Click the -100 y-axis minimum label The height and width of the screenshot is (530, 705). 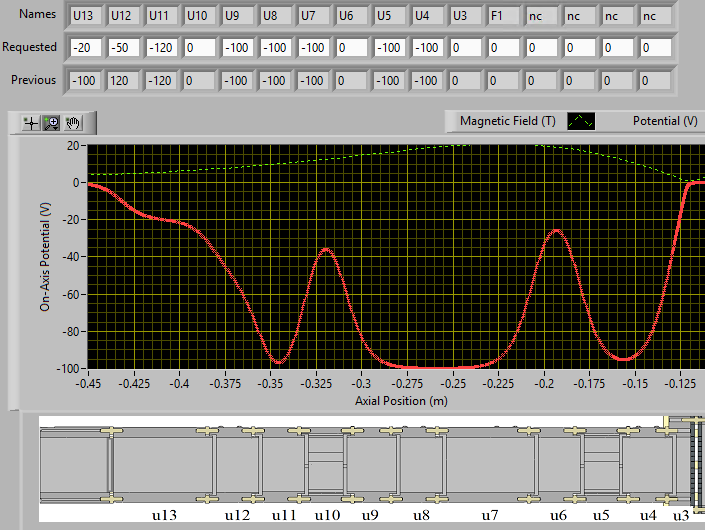point(68,369)
